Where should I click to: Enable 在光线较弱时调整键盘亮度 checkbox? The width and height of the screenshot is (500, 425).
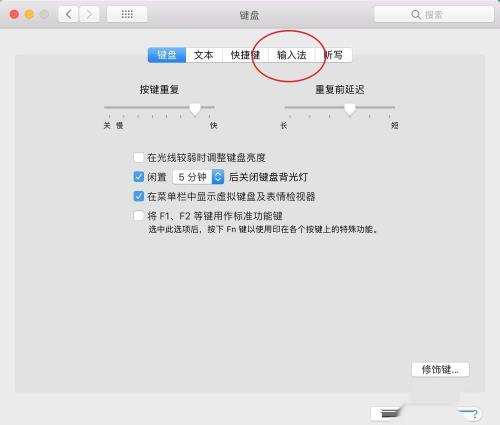click(x=139, y=157)
